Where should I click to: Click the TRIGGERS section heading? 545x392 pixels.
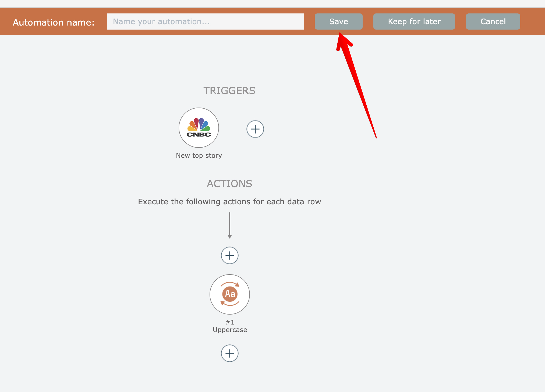coord(229,91)
